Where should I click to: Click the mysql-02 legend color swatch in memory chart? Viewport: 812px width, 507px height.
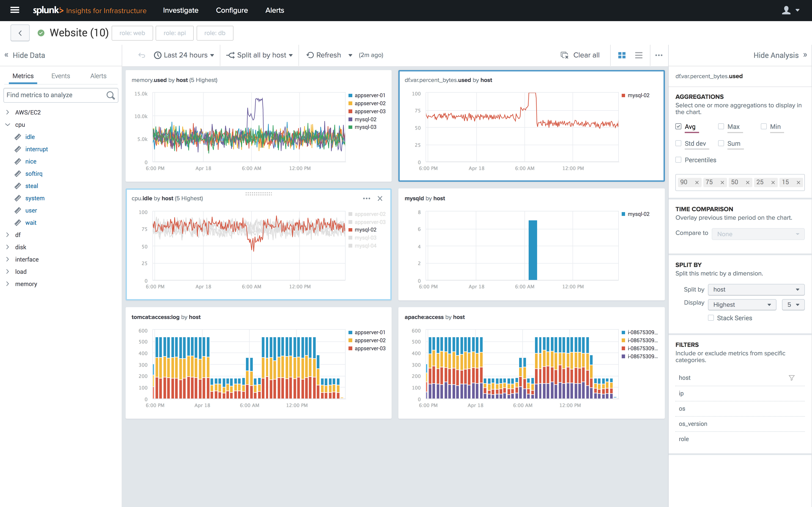click(350, 119)
